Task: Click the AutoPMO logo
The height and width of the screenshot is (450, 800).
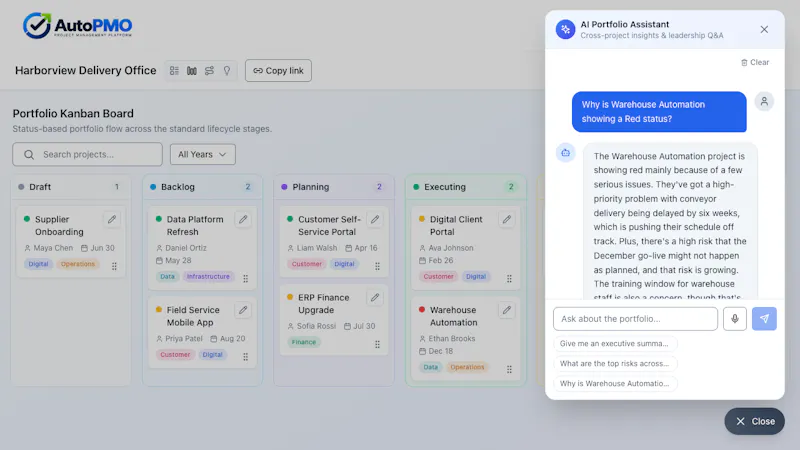Action: tap(78, 26)
